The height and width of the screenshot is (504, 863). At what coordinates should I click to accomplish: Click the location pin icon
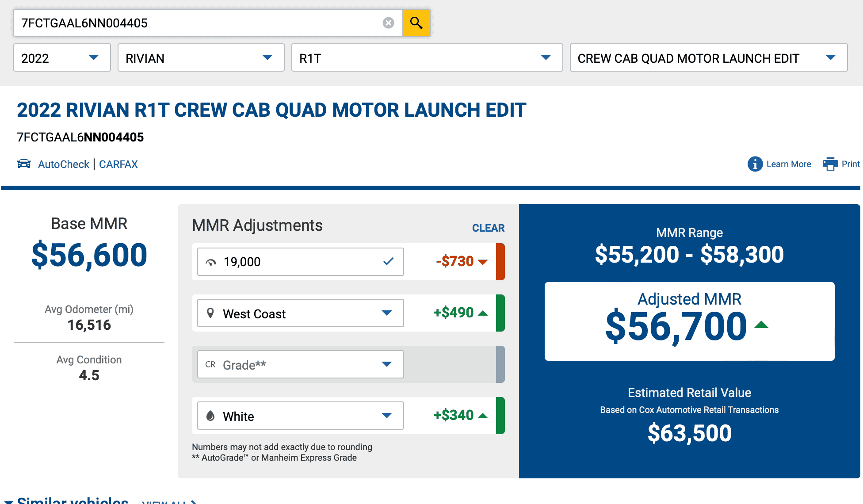click(x=210, y=313)
